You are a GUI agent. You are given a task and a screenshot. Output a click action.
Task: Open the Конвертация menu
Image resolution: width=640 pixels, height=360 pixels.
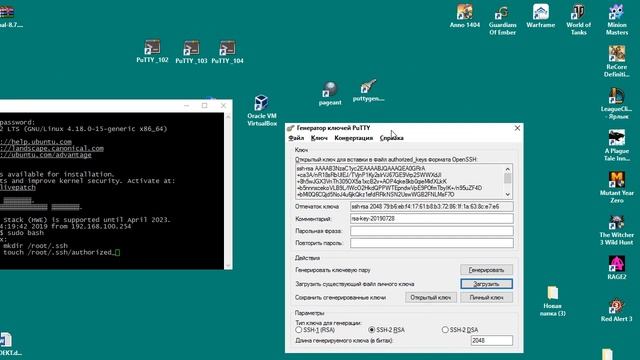coord(353,138)
